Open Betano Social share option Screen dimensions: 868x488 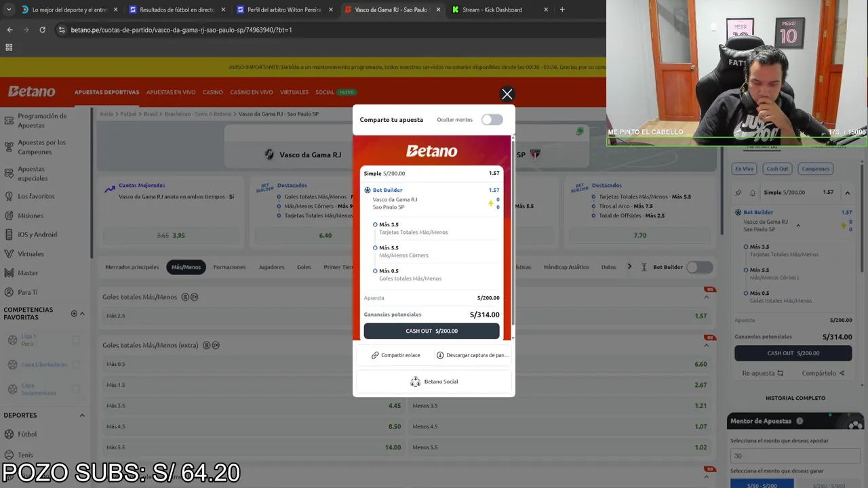click(x=434, y=382)
